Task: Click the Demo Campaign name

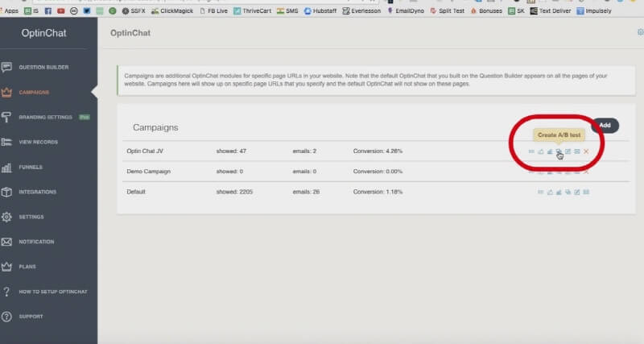Action: click(149, 172)
